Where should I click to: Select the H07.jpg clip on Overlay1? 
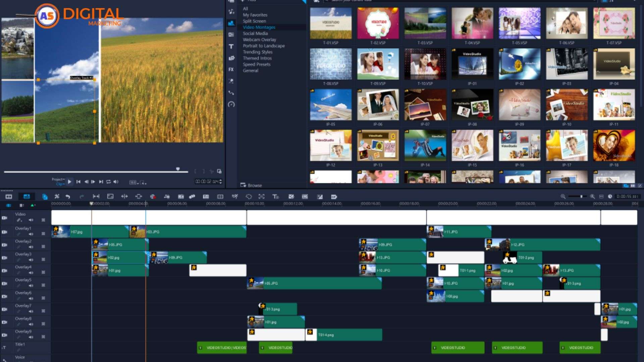click(90, 232)
